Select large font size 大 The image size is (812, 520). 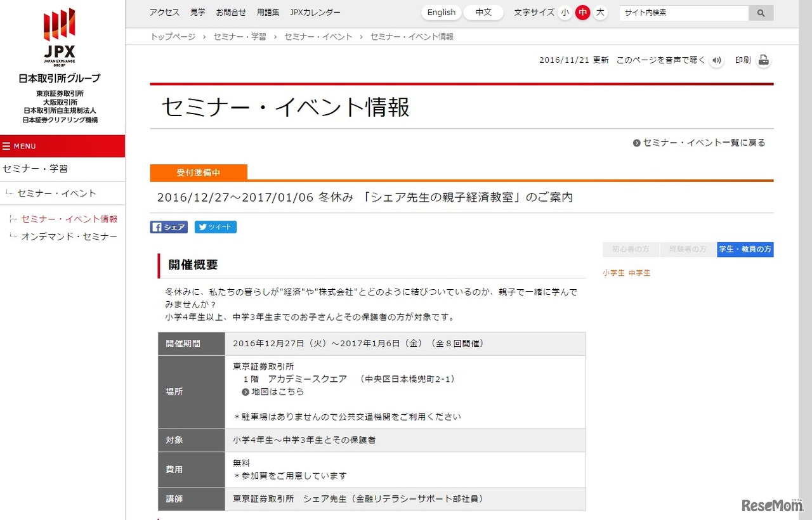tap(600, 13)
